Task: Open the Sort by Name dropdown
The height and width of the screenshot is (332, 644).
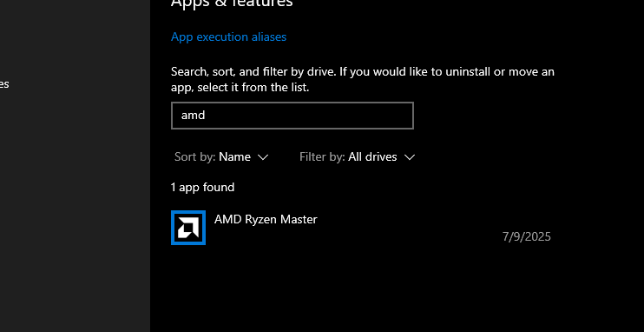Action: coord(221,157)
